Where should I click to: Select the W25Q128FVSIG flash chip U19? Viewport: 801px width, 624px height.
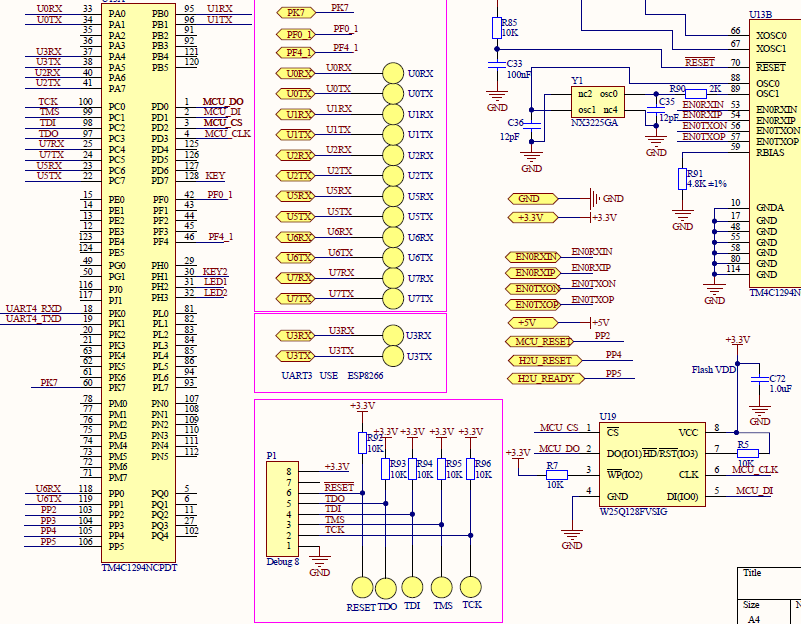point(652,464)
